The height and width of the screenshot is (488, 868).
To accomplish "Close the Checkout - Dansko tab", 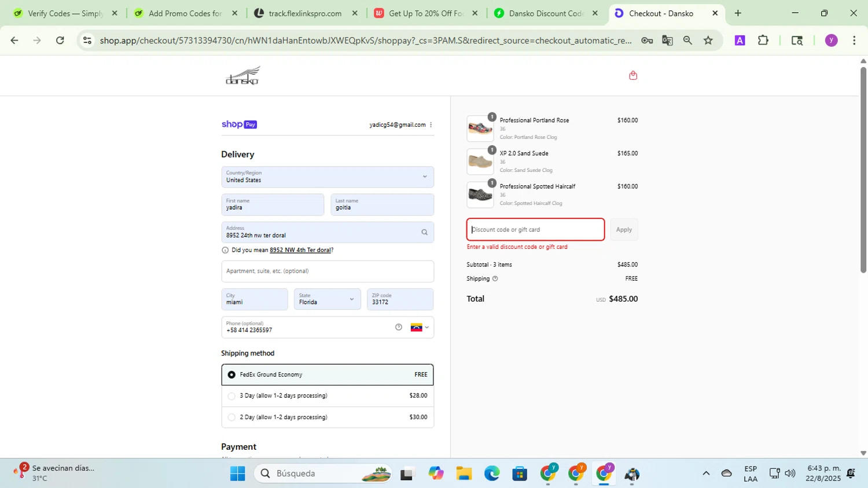I will pyautogui.click(x=715, y=13).
